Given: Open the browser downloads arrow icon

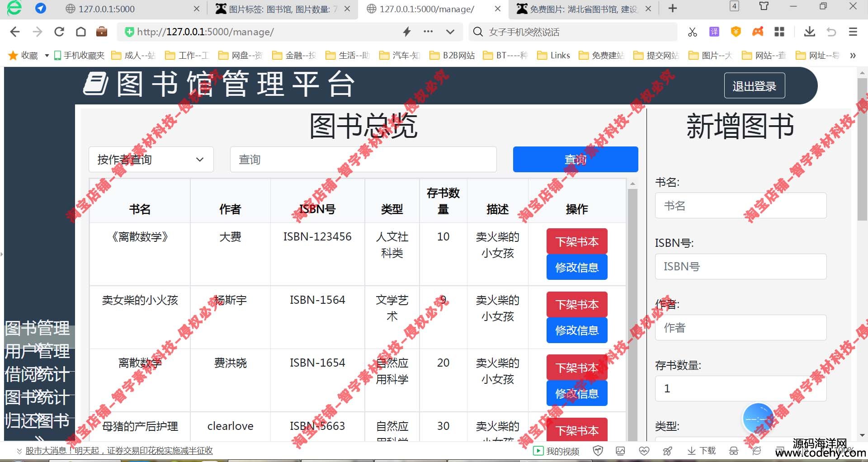Looking at the screenshot, I should click(810, 32).
